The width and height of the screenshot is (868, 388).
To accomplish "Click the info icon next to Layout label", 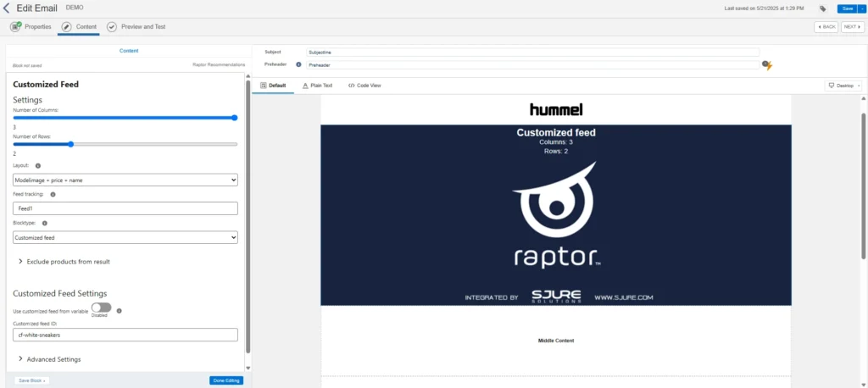I will 38,166.
